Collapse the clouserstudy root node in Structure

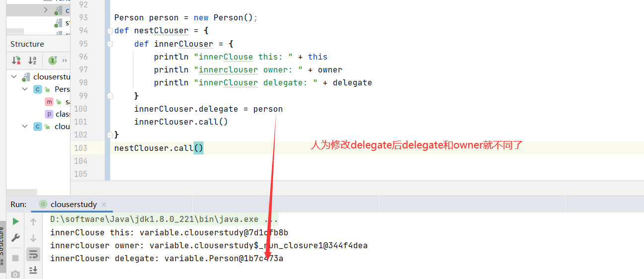pos(14,76)
